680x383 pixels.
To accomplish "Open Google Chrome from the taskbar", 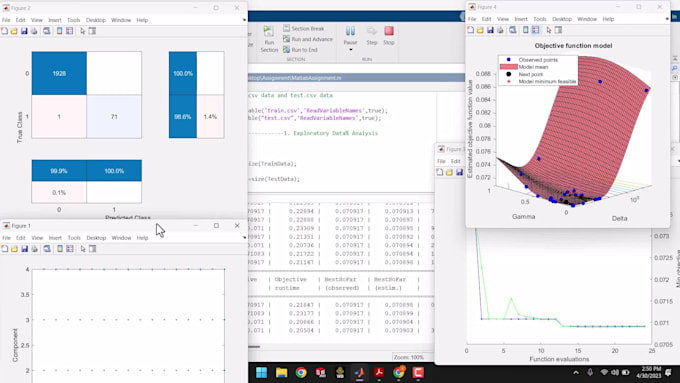I will pyautogui.click(x=301, y=373).
